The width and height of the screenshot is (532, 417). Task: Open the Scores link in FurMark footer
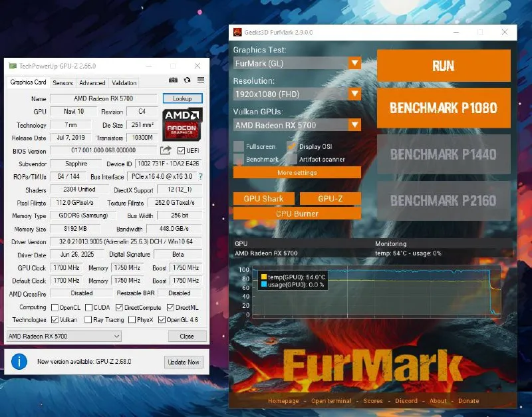pyautogui.click(x=372, y=401)
